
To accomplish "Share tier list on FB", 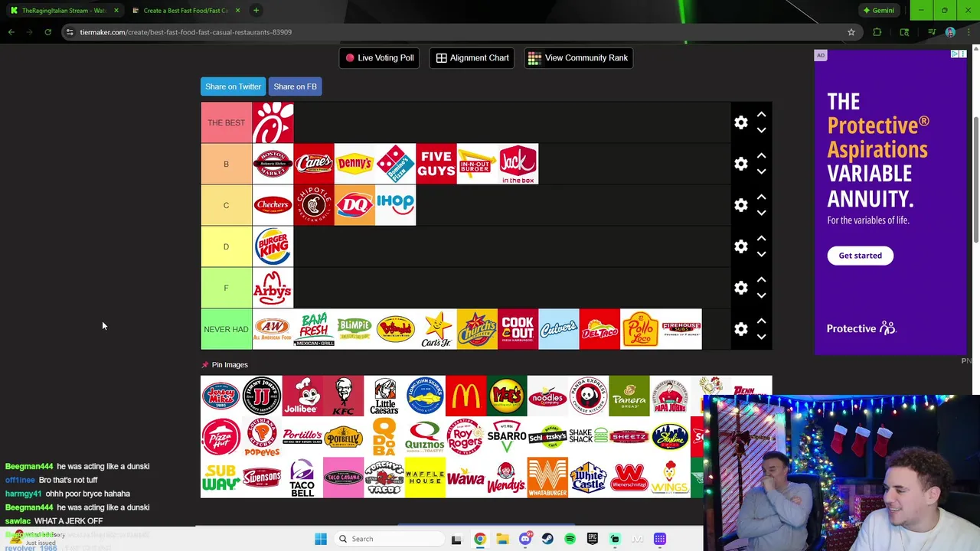I will click(295, 86).
